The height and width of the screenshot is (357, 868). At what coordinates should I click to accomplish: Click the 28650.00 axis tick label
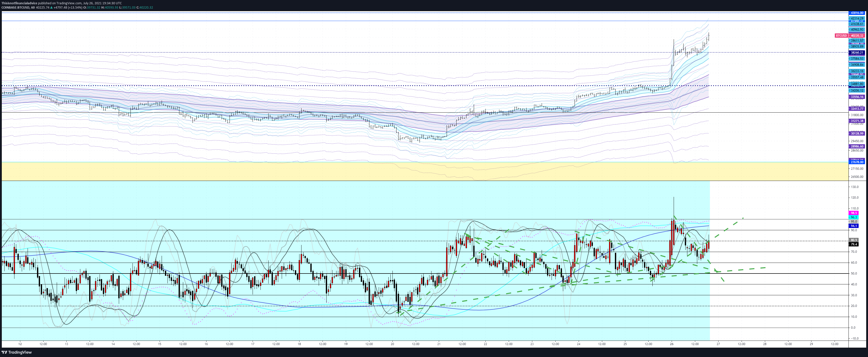click(857, 151)
